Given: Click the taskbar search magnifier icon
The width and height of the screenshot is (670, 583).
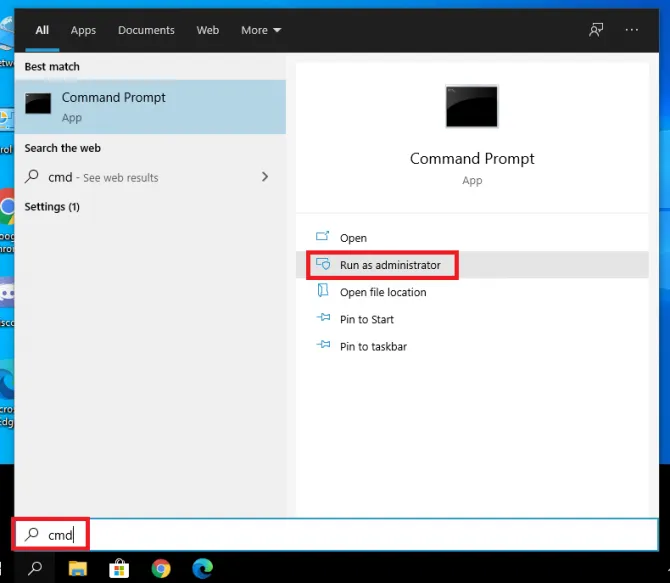Looking at the screenshot, I should click(x=35, y=569).
